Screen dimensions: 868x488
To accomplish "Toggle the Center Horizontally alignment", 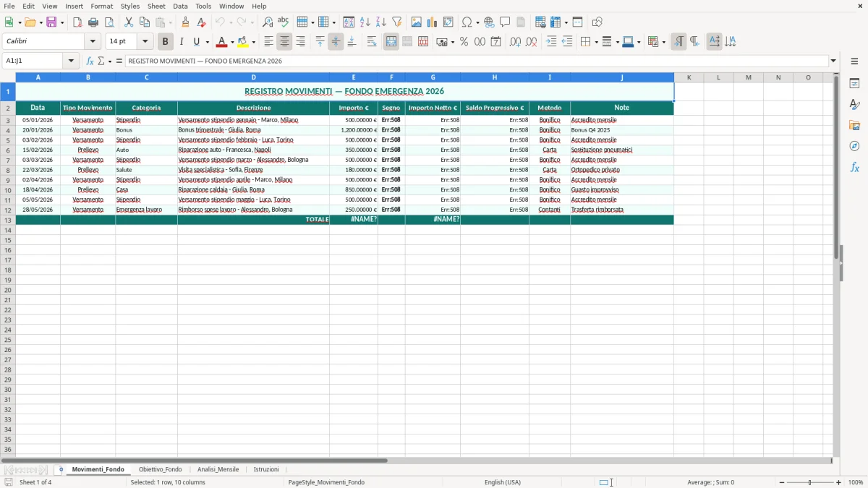I will point(284,42).
